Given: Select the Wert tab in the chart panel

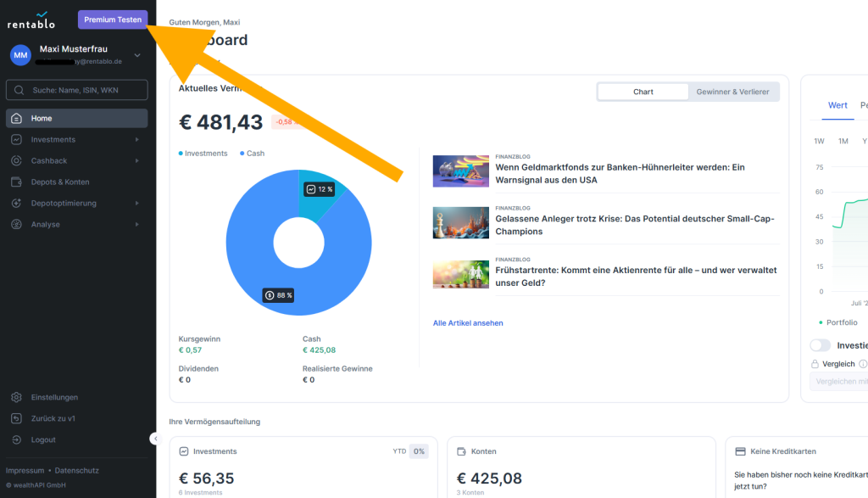Looking at the screenshot, I should [x=837, y=105].
